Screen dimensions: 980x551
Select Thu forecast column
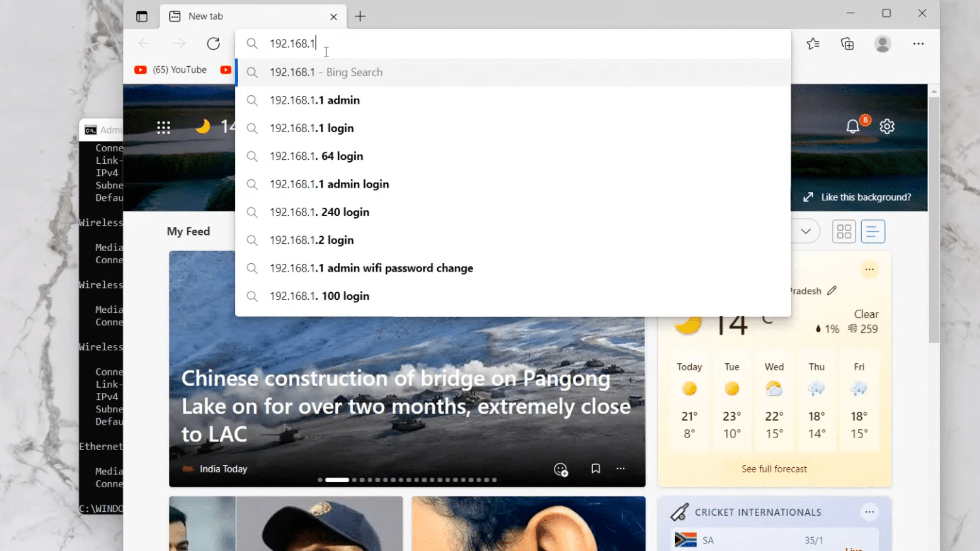[x=817, y=400]
